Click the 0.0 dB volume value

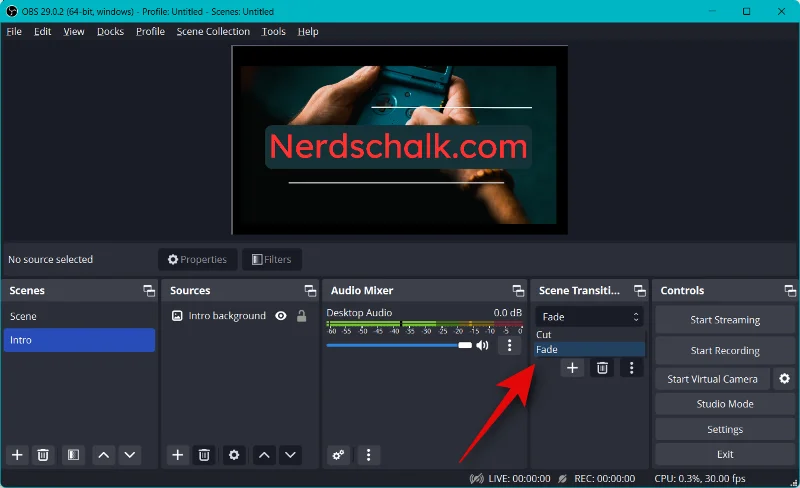[508, 312]
